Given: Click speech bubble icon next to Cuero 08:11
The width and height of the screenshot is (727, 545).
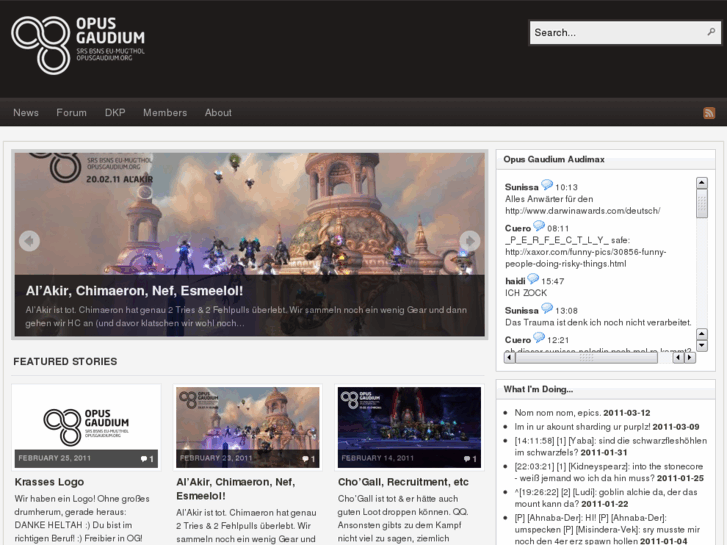Looking at the screenshot, I should pos(539,226).
